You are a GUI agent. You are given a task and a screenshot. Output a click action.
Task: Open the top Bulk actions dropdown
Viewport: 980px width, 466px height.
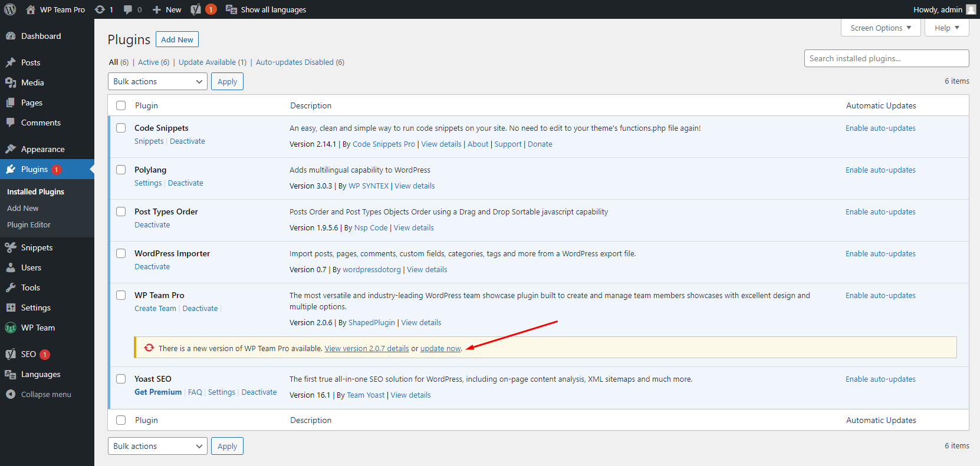[157, 81]
